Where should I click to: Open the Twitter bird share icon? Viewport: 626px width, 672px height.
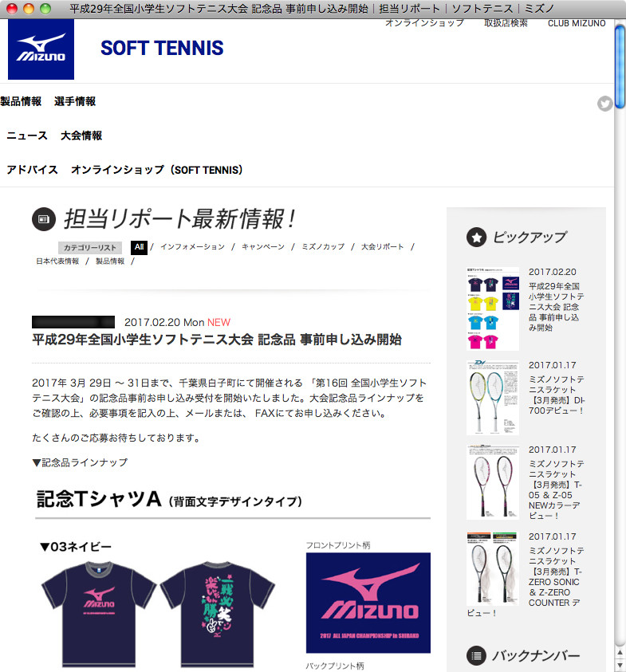[x=605, y=104]
